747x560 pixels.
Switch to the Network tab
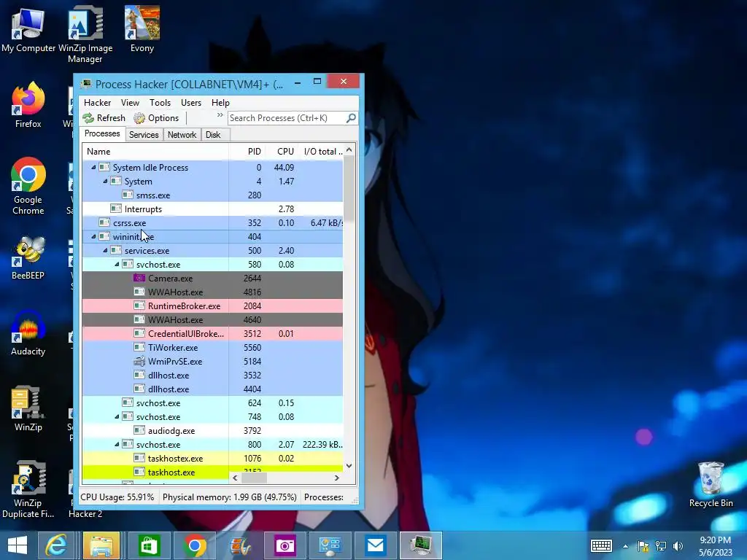182,135
